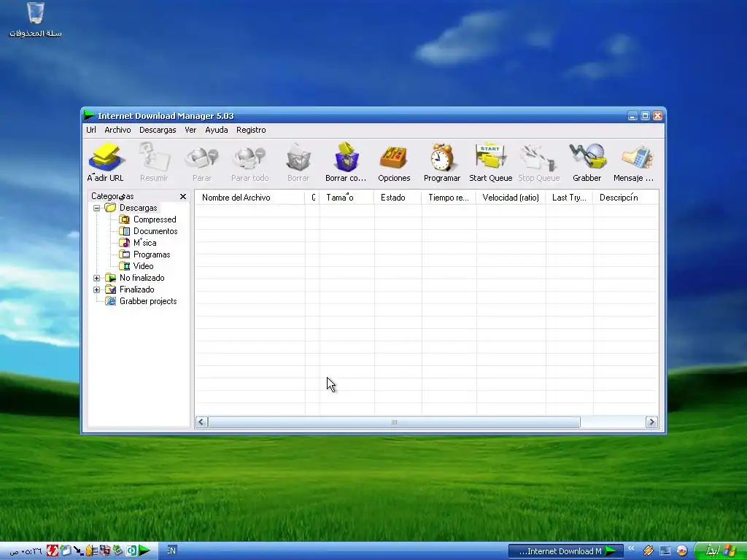Click the quick launch expand chevron
The height and width of the screenshot is (560, 747).
631,548
